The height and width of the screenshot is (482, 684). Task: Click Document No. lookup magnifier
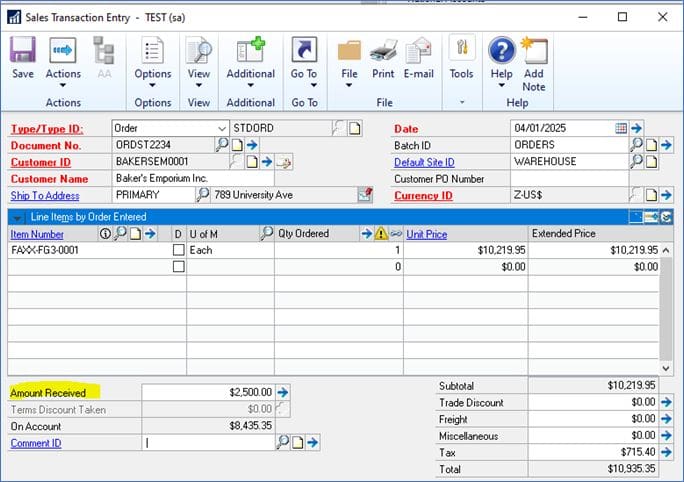click(222, 145)
